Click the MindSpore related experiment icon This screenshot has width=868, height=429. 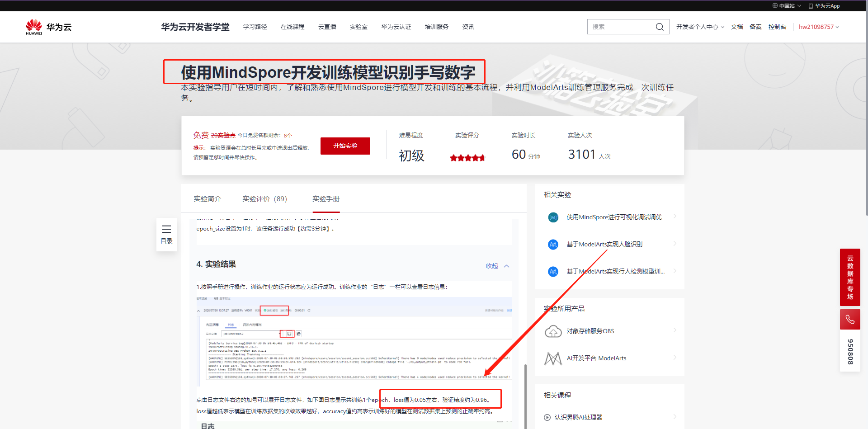553,217
